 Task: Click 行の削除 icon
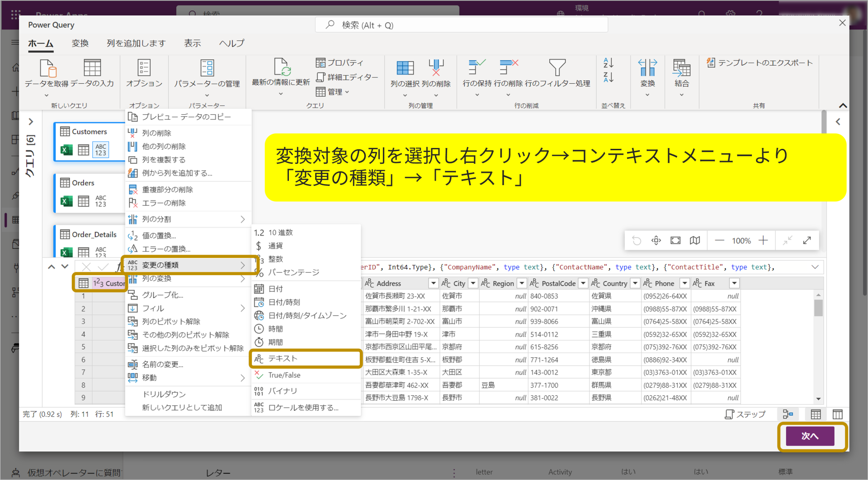[x=509, y=67]
